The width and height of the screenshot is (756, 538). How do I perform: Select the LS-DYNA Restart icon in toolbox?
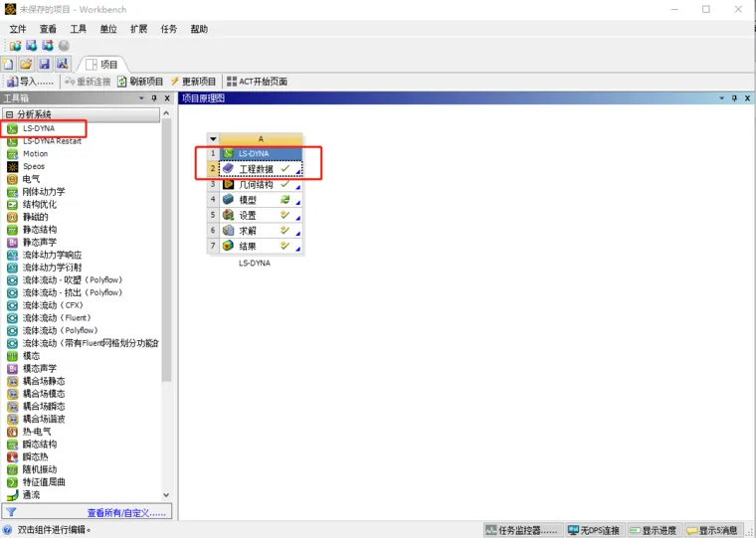pyautogui.click(x=13, y=141)
